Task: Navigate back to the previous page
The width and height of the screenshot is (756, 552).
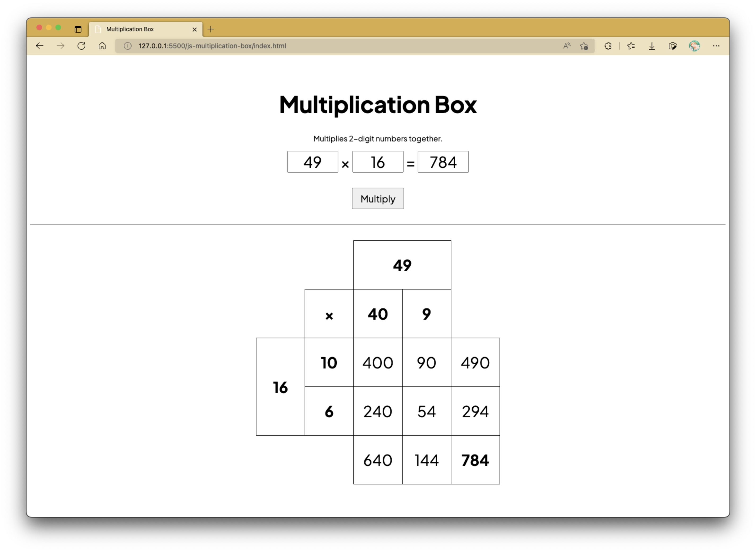Action: 40,46
